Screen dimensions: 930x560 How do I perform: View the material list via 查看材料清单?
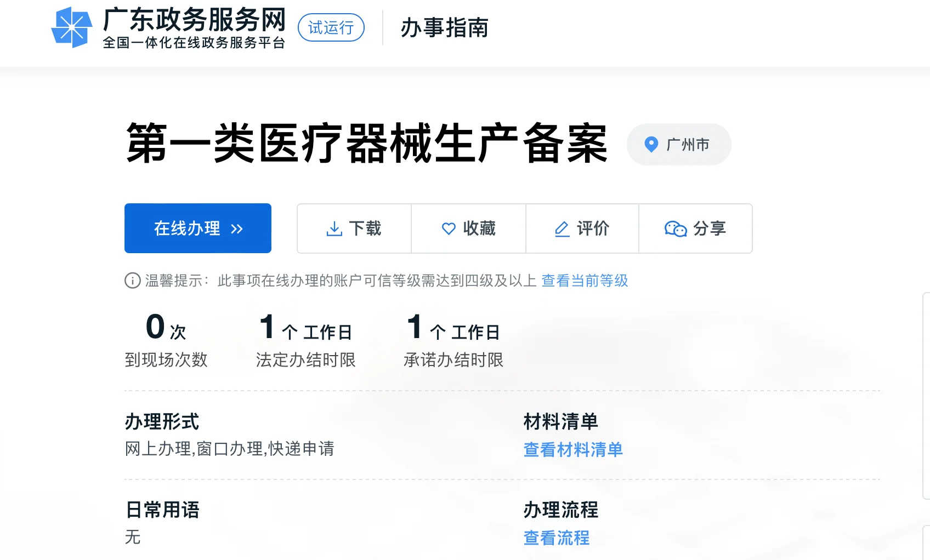coord(572,450)
